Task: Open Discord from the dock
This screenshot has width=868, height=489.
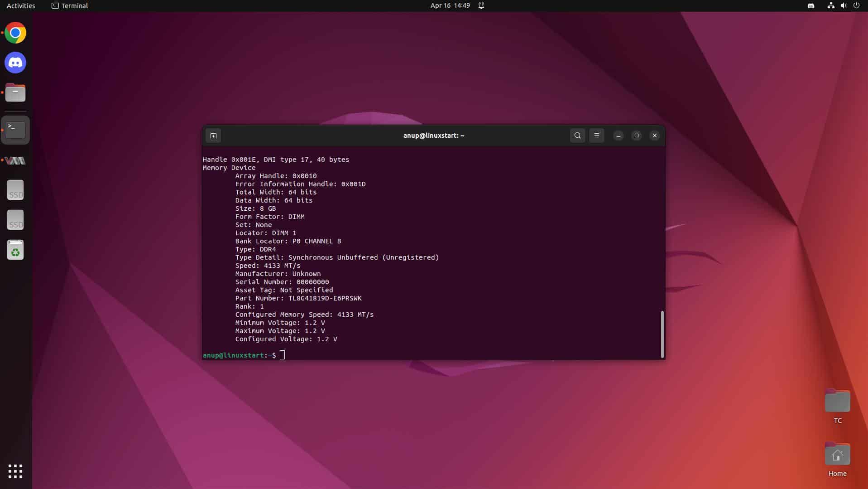Action: pyautogui.click(x=15, y=63)
